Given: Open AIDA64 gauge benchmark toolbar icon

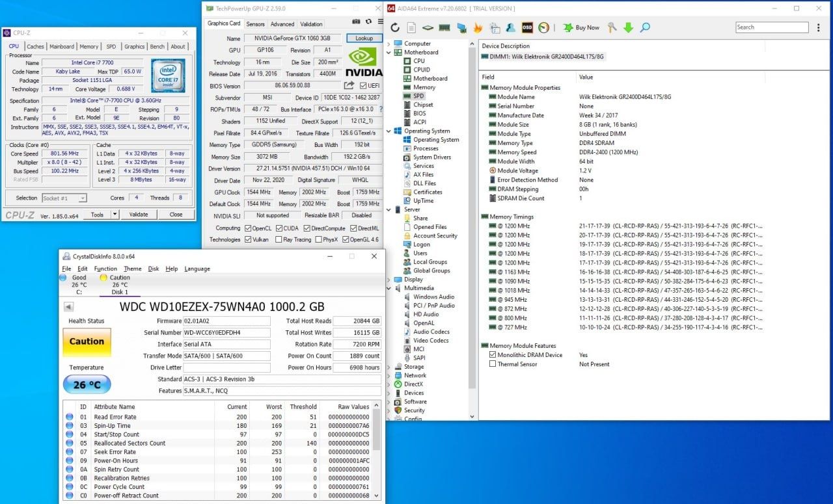Looking at the screenshot, I should (543, 27).
